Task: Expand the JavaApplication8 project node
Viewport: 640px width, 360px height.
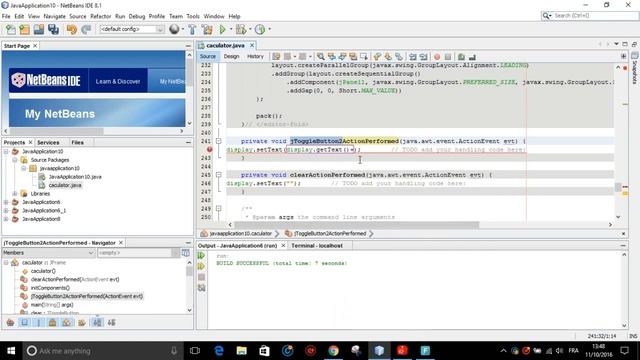Action: (6, 219)
